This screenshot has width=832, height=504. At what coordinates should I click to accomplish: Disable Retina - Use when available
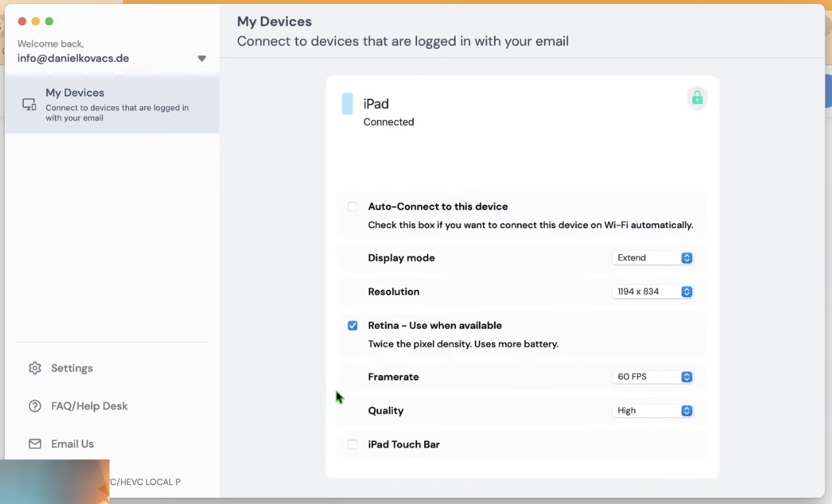[352, 325]
